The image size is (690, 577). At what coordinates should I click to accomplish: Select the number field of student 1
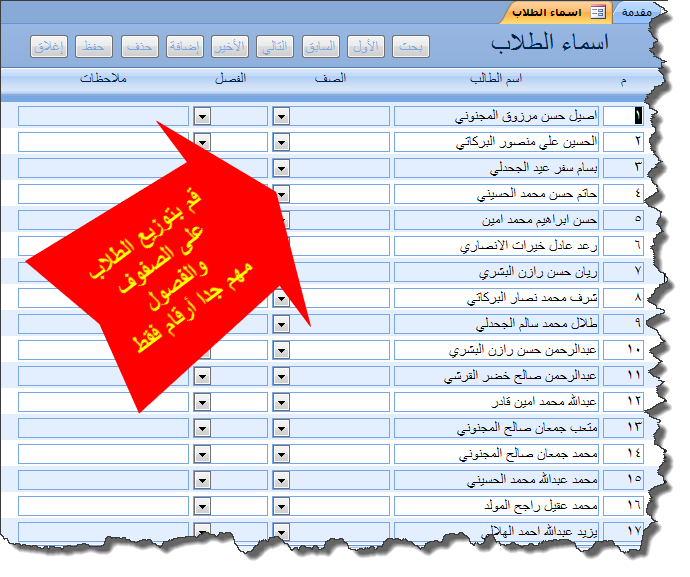(x=631, y=116)
